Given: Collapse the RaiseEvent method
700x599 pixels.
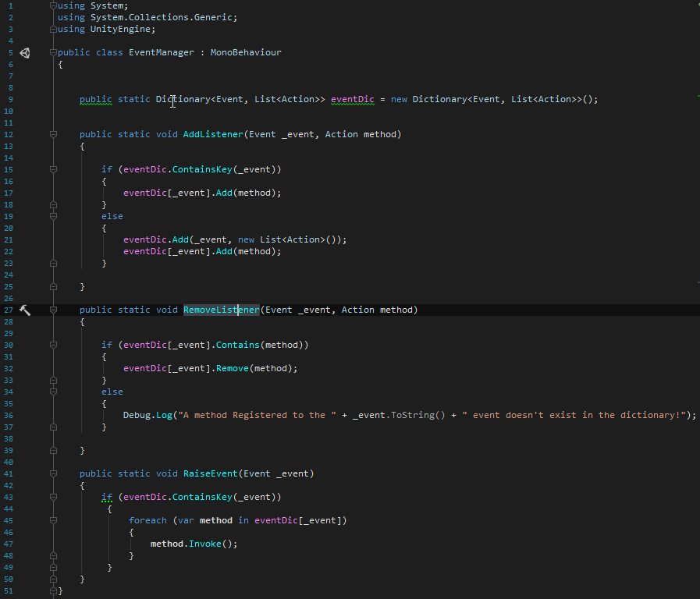Looking at the screenshot, I should coord(53,473).
